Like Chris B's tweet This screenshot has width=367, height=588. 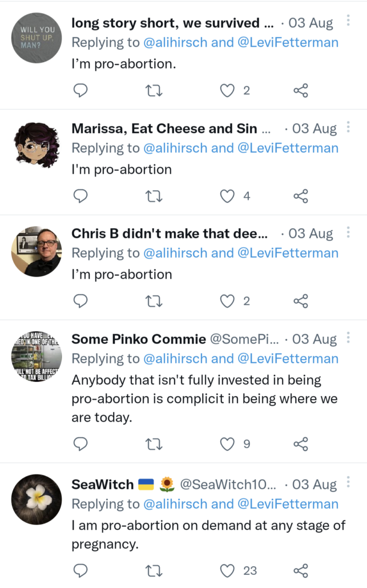(228, 301)
